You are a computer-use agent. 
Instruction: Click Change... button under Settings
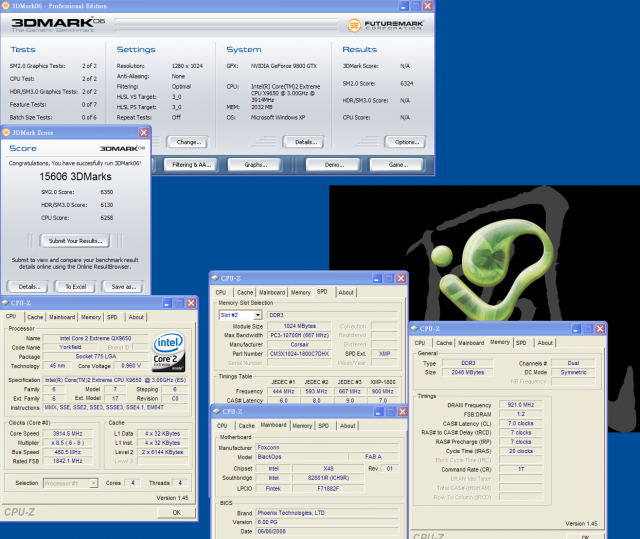(189, 142)
